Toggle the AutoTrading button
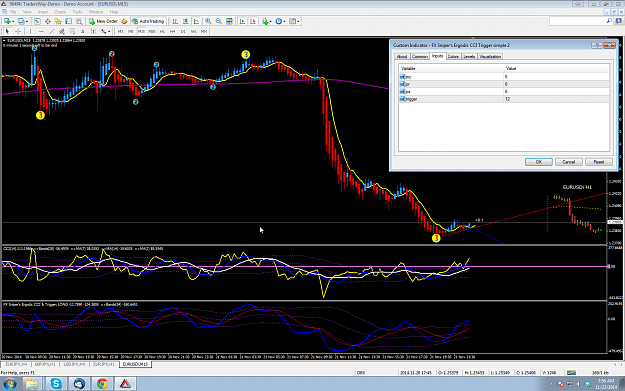The height and width of the screenshot is (391, 625). pyautogui.click(x=148, y=21)
